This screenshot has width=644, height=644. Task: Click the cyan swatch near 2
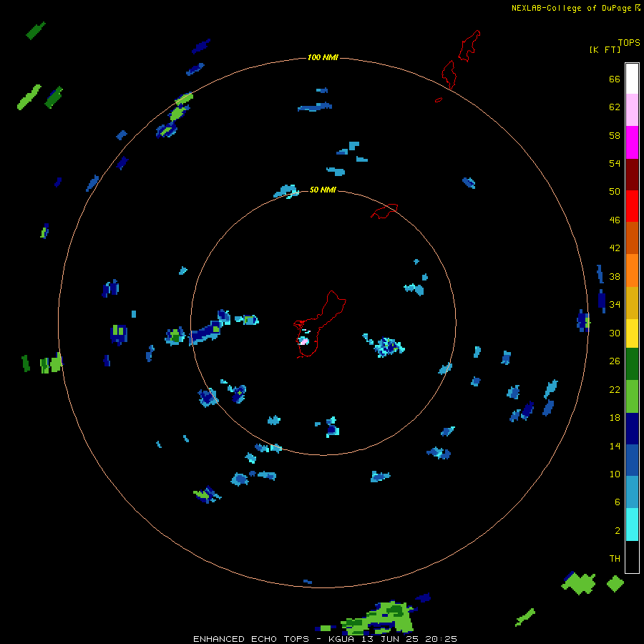point(632,525)
